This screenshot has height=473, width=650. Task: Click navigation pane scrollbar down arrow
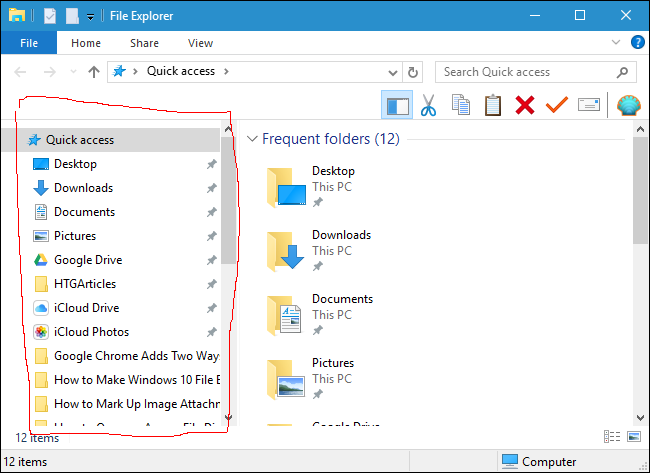[x=228, y=417]
